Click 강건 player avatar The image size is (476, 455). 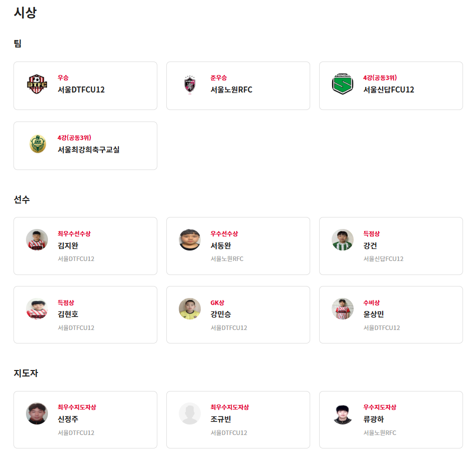(x=343, y=239)
